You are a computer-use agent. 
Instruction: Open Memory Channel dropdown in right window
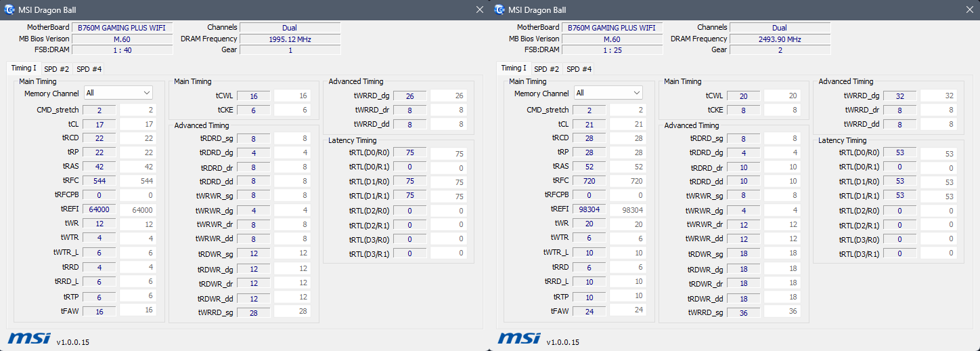coord(608,93)
